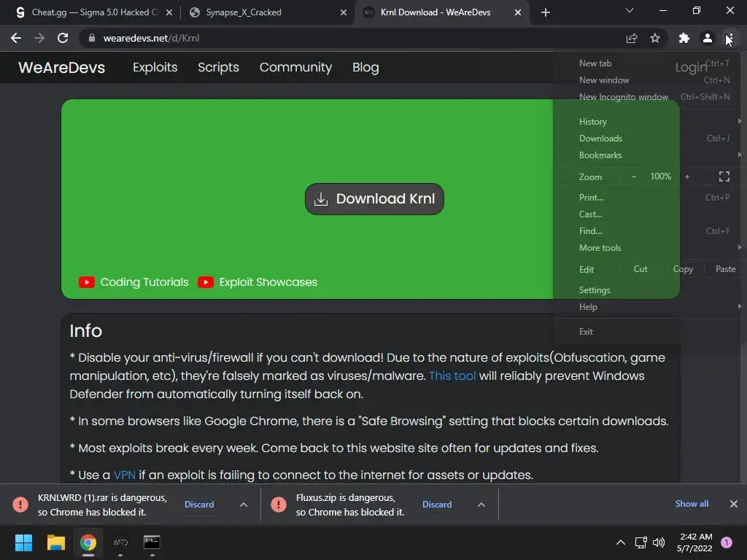The width and height of the screenshot is (747, 560).
Task: Expand the Help submenu
Action: click(x=650, y=307)
